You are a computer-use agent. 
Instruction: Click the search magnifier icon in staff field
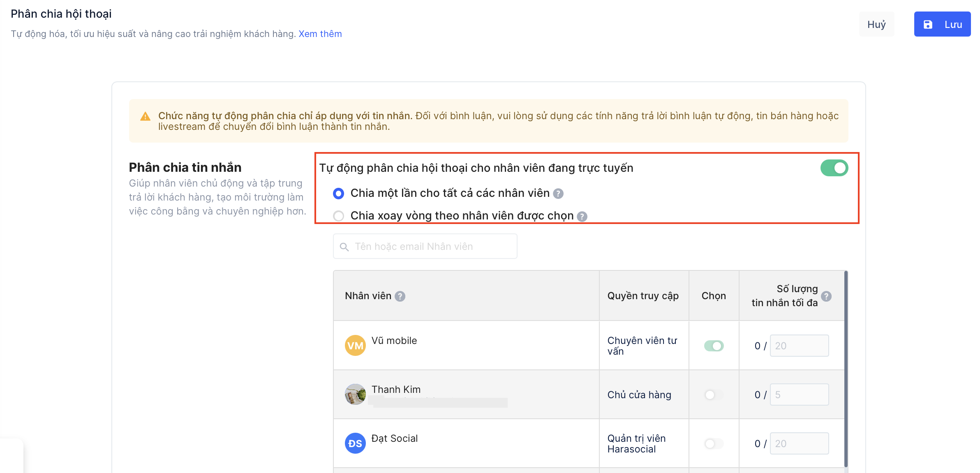coord(344,247)
